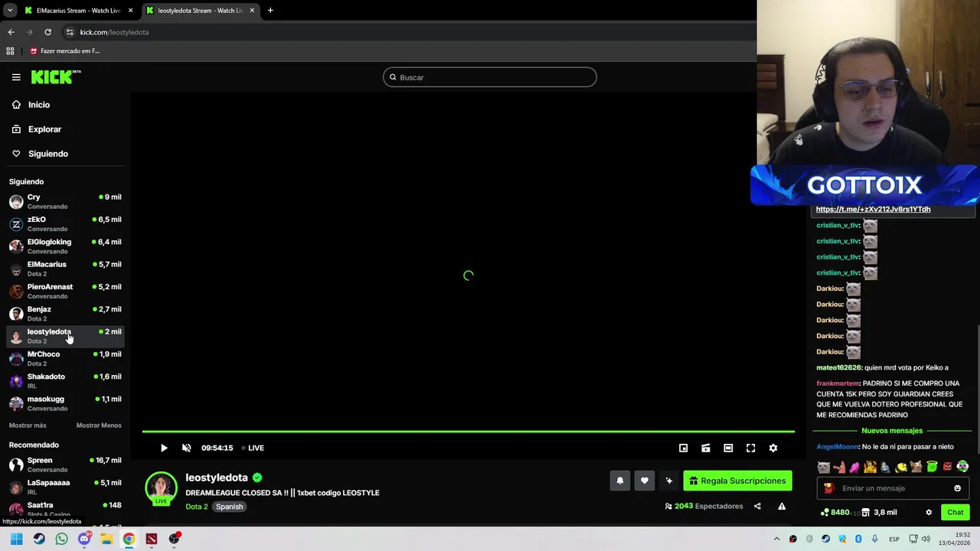Open Windows Start menu
The width and height of the screenshot is (980, 551).
point(17,539)
